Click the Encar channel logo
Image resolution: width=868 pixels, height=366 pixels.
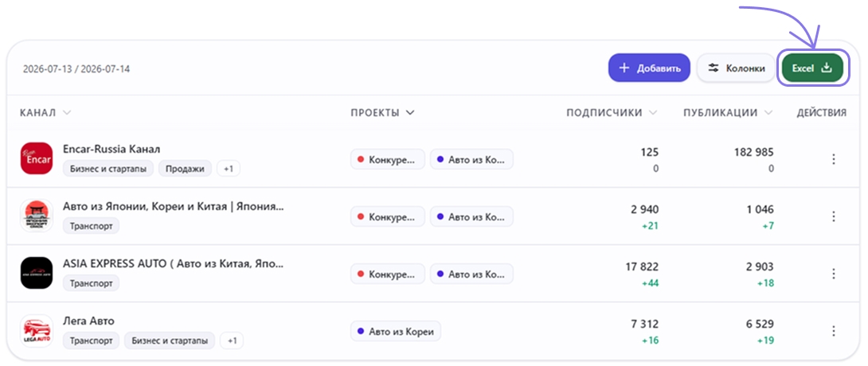pyautogui.click(x=37, y=158)
